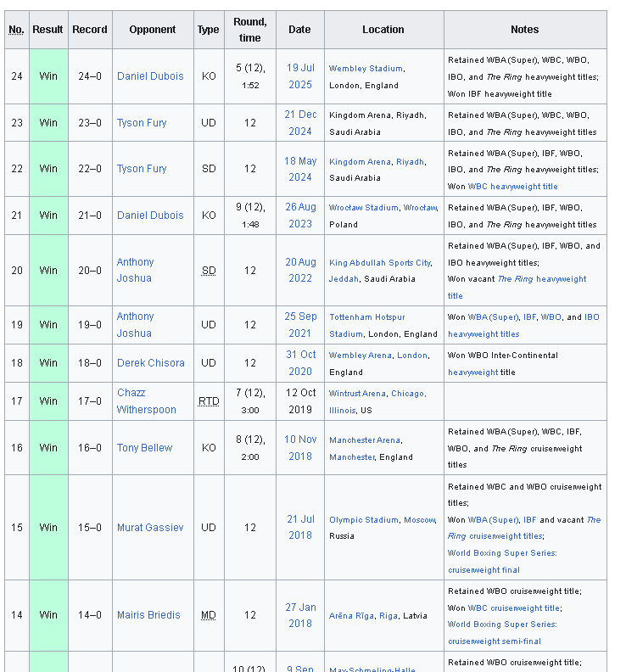
Task: Click the King Abdullah Sports City link
Action: pyautogui.click(x=379, y=263)
